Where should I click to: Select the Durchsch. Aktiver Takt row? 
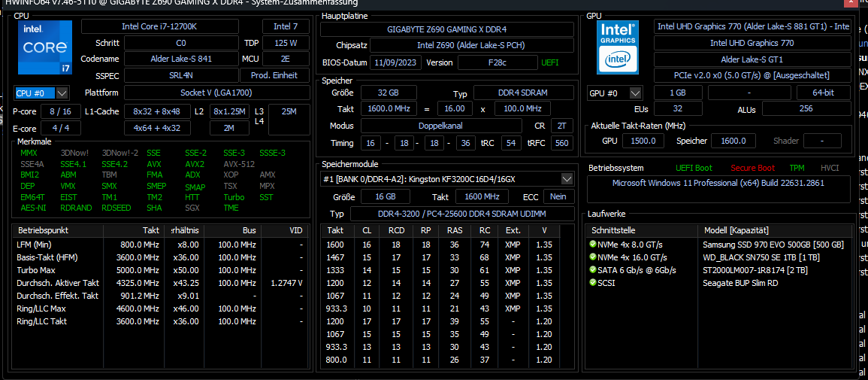pos(161,282)
